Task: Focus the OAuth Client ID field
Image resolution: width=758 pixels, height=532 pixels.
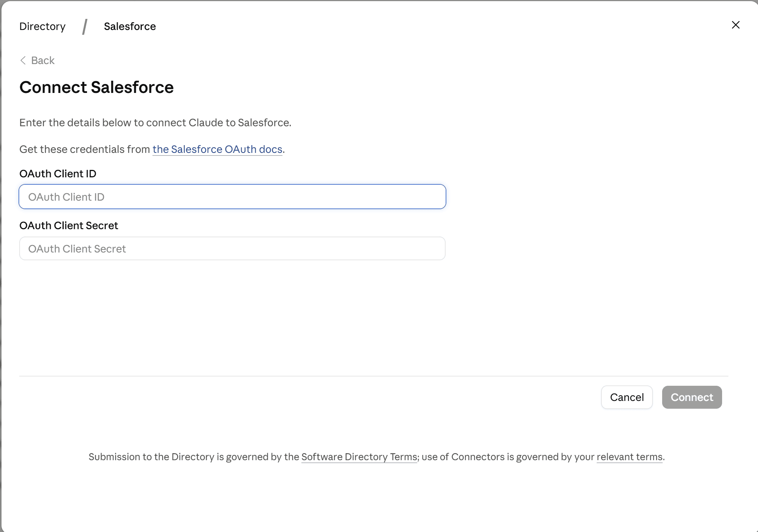Action: coord(232,197)
